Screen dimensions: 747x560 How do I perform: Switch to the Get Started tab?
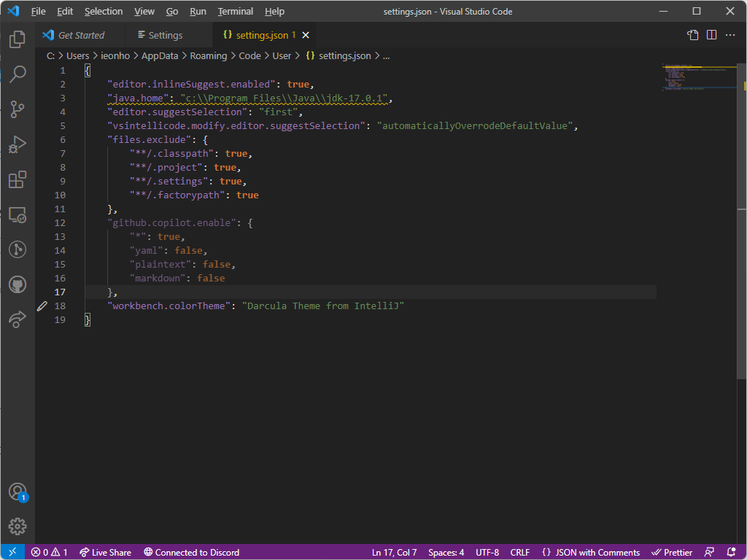[80, 35]
